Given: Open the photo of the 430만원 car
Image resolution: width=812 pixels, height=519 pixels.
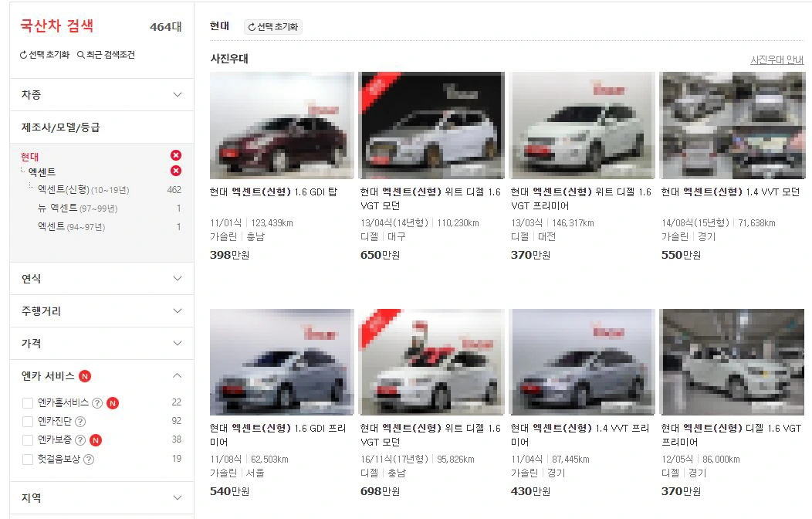Looking at the screenshot, I should [x=583, y=362].
